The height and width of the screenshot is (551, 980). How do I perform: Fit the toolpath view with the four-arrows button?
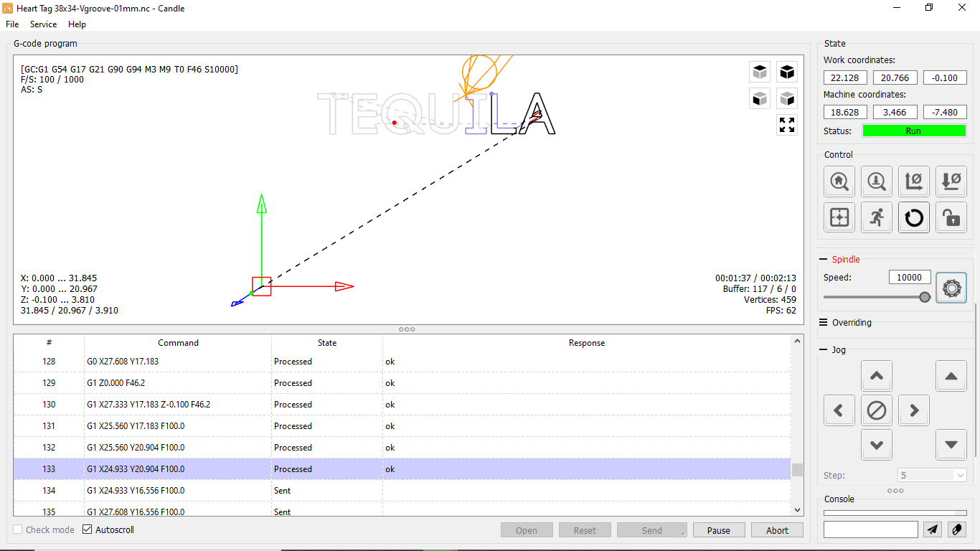[x=787, y=125]
